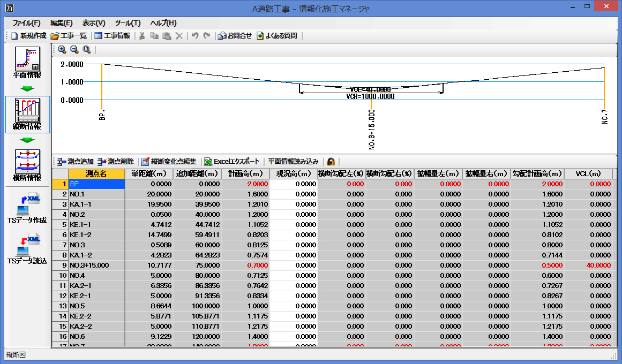Click the VCL(m) column header
Image resolution: width=622 pixels, height=364 pixels.
click(x=588, y=173)
